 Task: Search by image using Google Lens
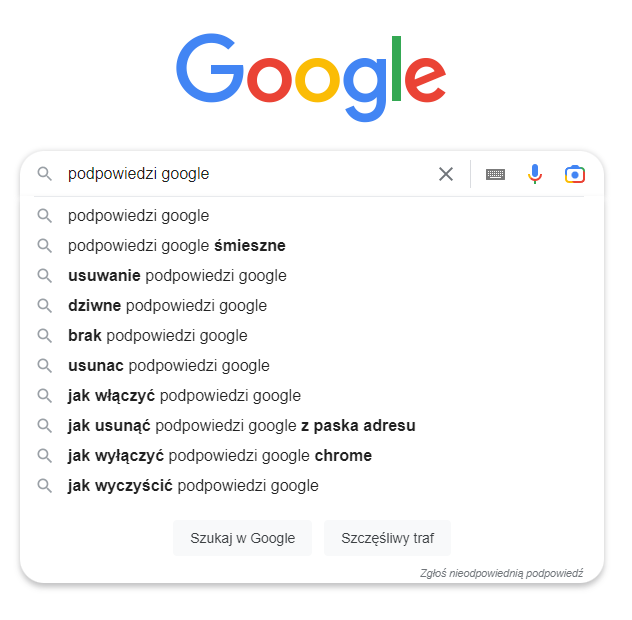pyautogui.click(x=574, y=174)
